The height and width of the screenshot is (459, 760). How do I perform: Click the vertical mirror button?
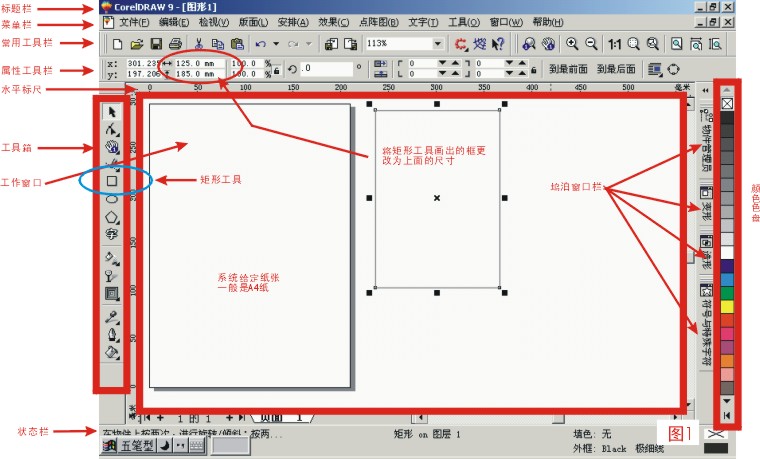[x=380, y=74]
